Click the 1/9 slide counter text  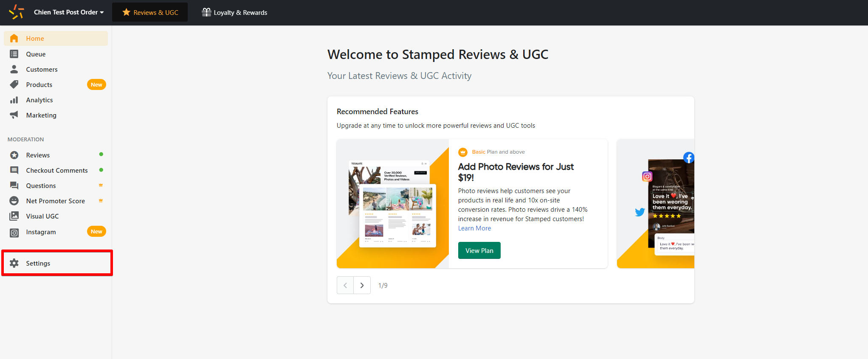coord(383,286)
